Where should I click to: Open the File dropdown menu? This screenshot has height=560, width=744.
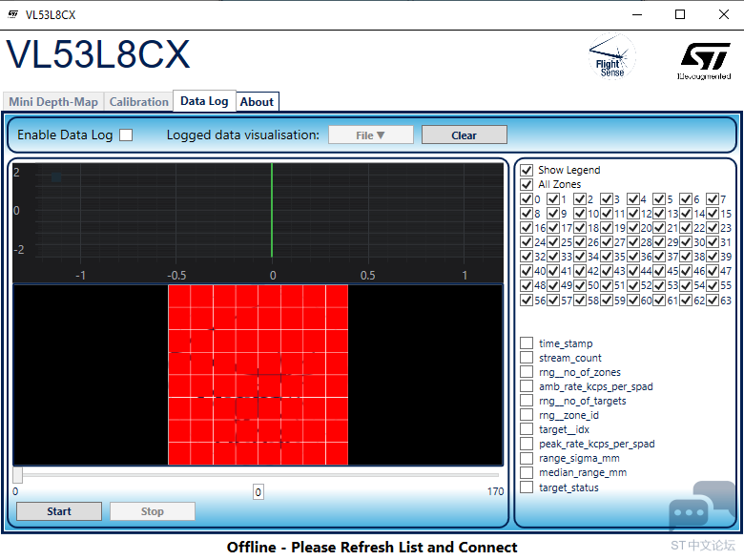(371, 135)
